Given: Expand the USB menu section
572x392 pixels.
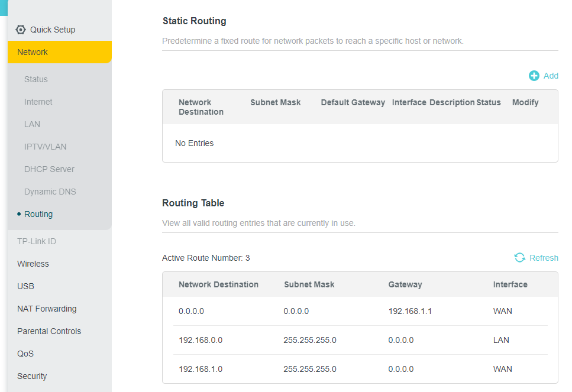Looking at the screenshot, I should tap(26, 286).
